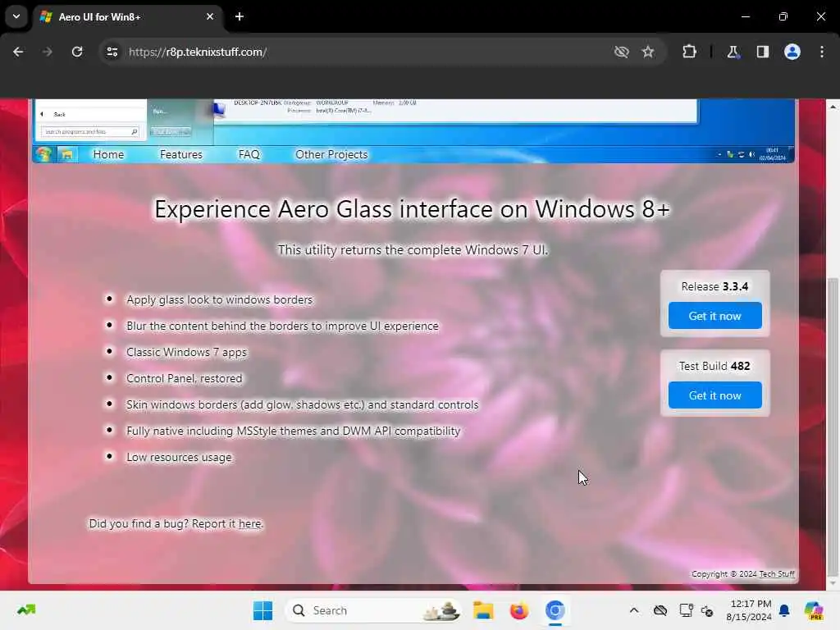Image resolution: width=840 pixels, height=630 pixels.
Task: Expand the tab search dropdown
Action: 16,16
